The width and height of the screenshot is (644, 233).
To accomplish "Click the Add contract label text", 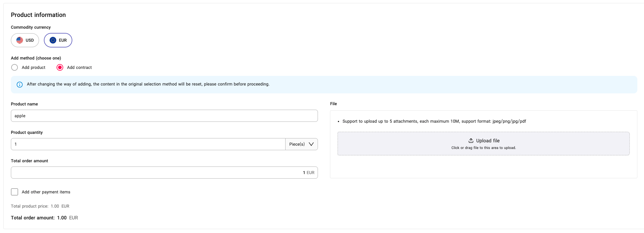I will [79, 67].
